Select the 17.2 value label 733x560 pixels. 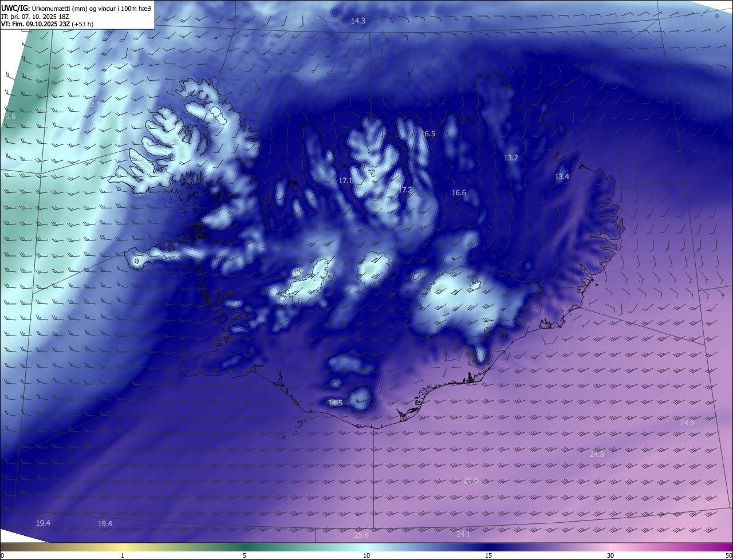tap(405, 190)
